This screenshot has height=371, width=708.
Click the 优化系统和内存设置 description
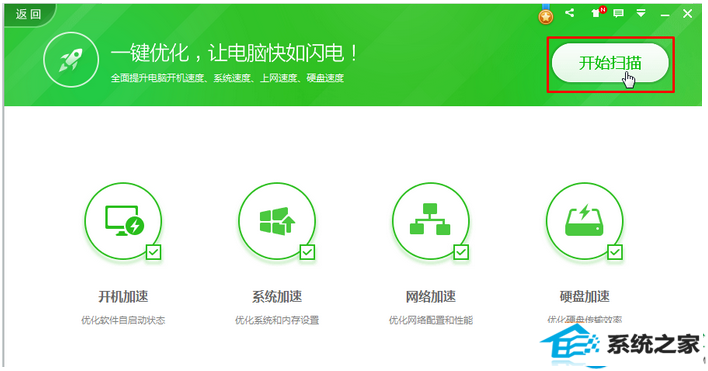click(x=277, y=320)
